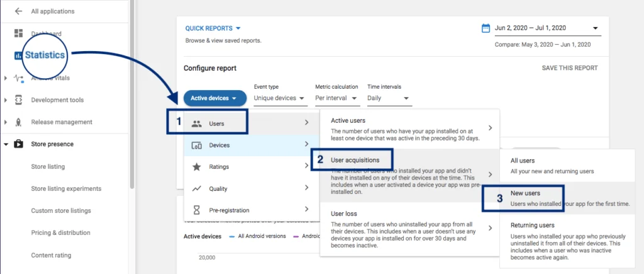Open the All applications link
The image size is (644, 274).
tap(53, 11)
